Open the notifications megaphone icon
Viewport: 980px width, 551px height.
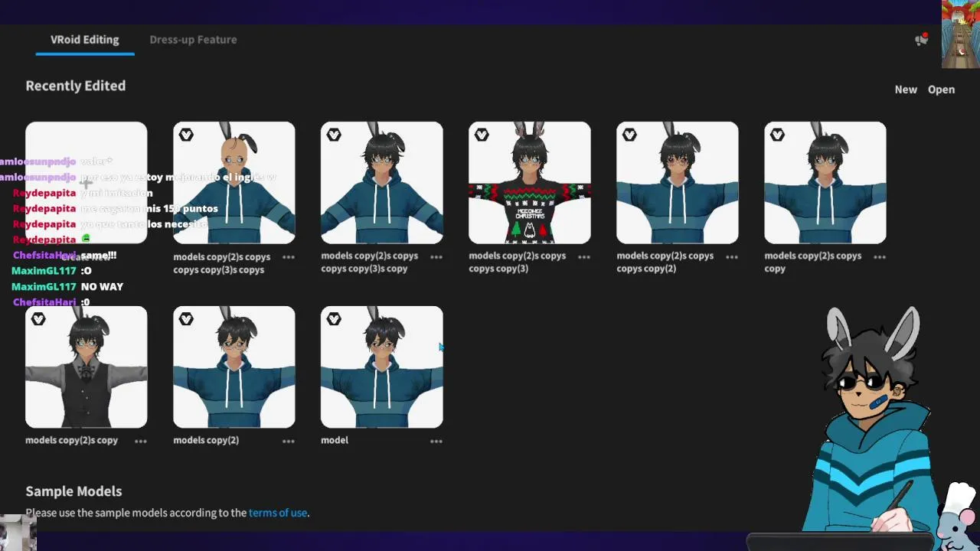tap(921, 40)
